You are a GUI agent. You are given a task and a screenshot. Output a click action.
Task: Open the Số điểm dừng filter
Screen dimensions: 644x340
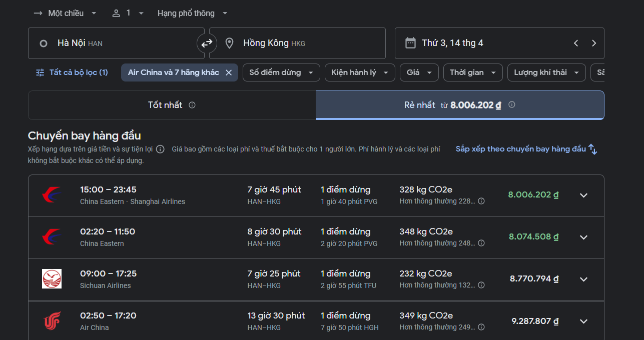tap(281, 72)
